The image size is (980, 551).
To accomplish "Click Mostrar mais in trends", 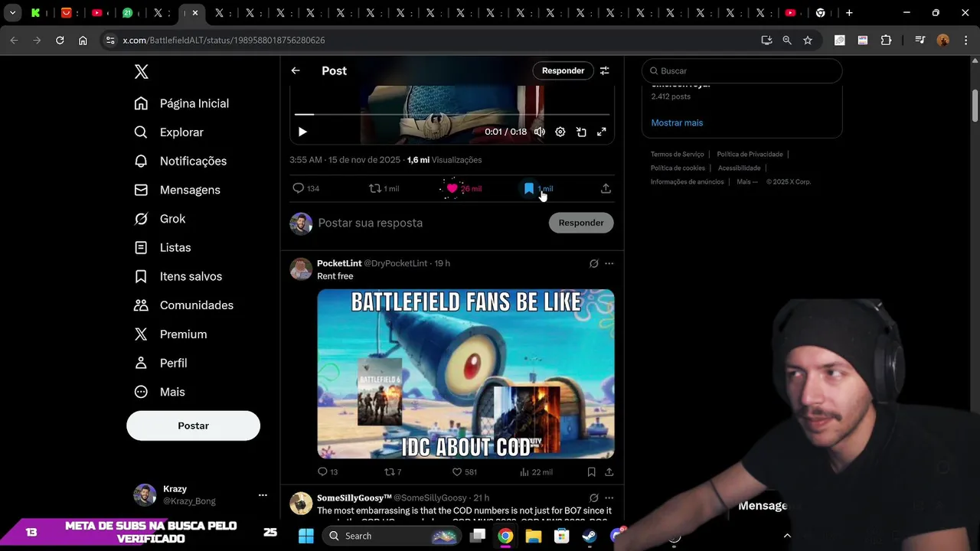I will point(677,122).
